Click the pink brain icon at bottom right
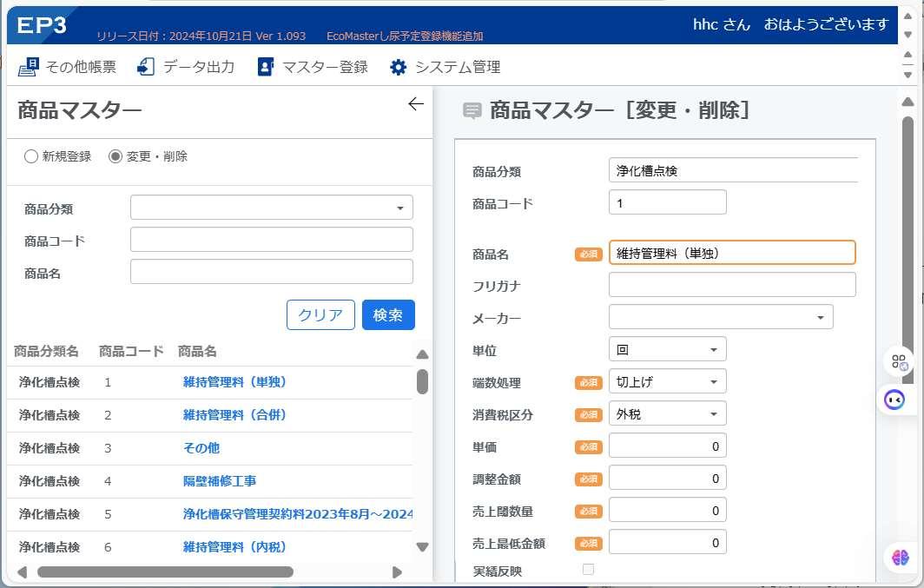Screen dimensions: 924x588 coord(900,557)
